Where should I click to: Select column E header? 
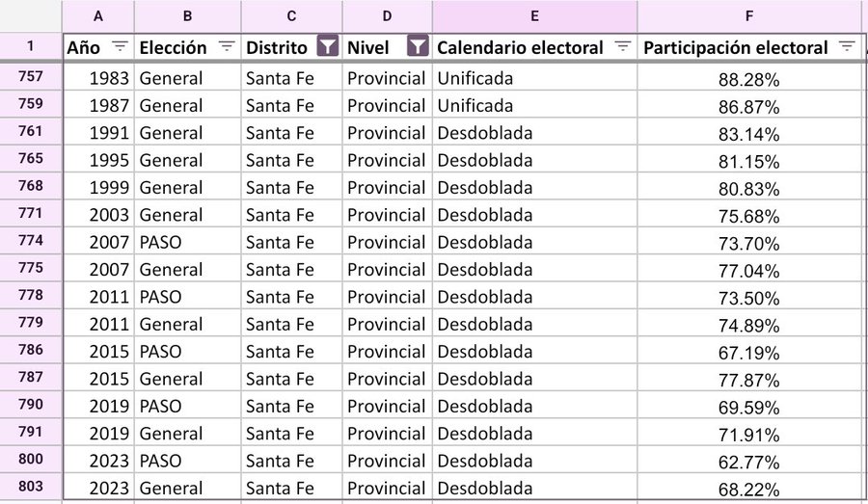click(x=534, y=15)
